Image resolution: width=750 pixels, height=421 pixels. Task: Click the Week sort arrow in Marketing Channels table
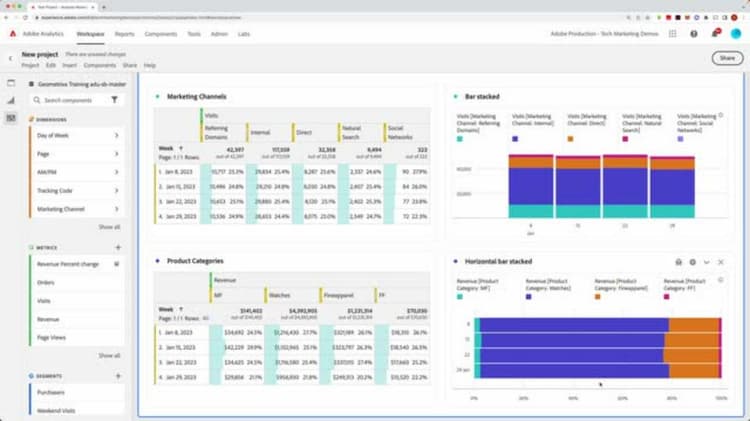[181, 148]
